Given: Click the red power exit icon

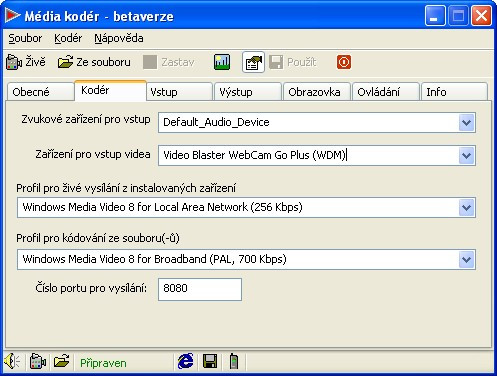Looking at the screenshot, I should click(344, 62).
